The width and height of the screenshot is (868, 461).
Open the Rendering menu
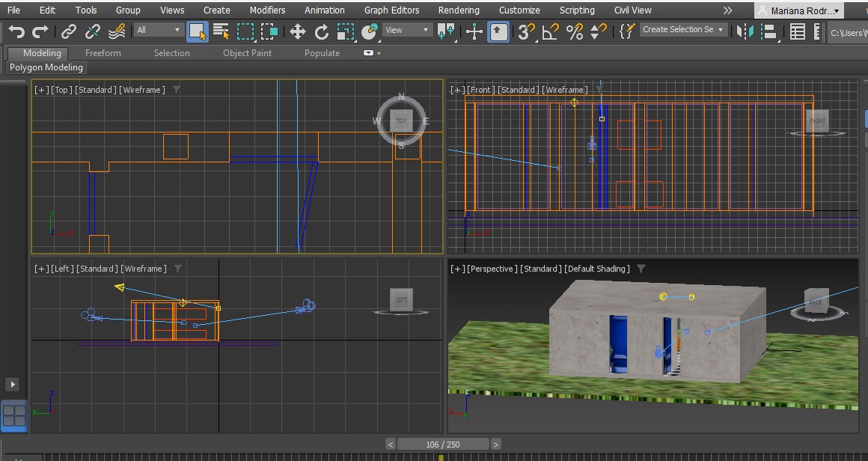[x=458, y=10]
